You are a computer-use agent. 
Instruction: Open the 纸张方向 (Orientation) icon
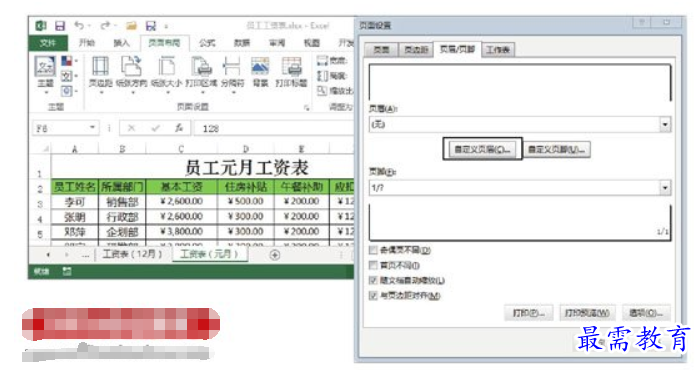click(x=131, y=66)
